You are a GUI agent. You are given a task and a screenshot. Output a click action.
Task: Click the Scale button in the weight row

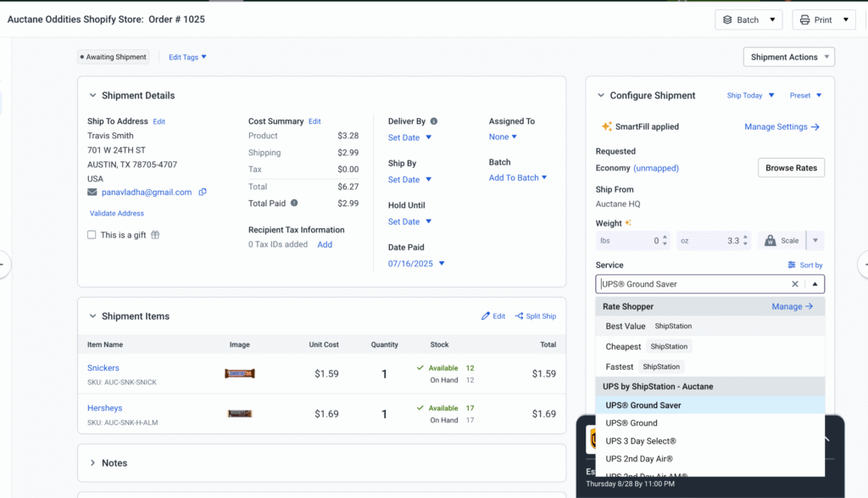pyautogui.click(x=780, y=241)
